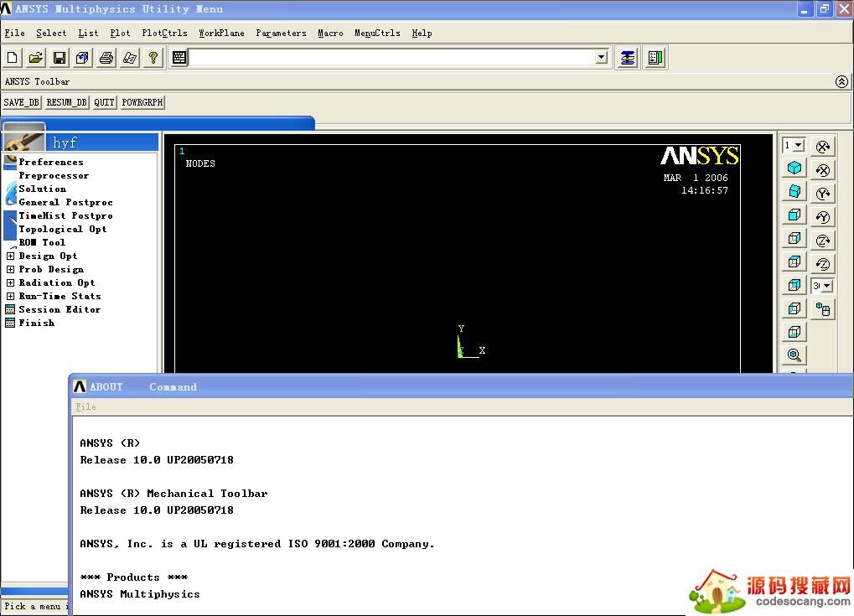Open the Macro menu
The image size is (854, 616).
click(x=330, y=34)
